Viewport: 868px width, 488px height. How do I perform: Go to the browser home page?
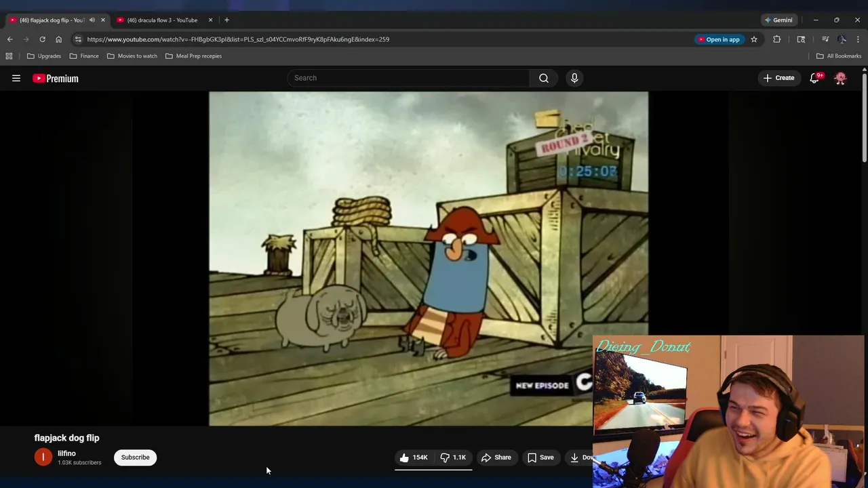[58, 39]
